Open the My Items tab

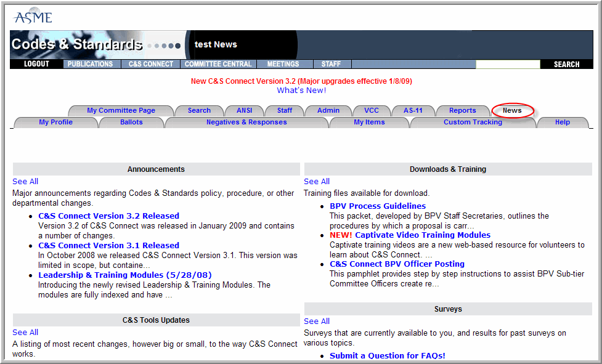pyautogui.click(x=369, y=123)
